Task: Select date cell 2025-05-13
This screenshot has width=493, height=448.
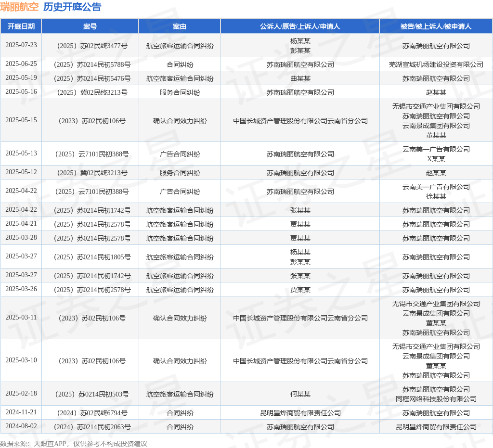Action: click(x=21, y=153)
